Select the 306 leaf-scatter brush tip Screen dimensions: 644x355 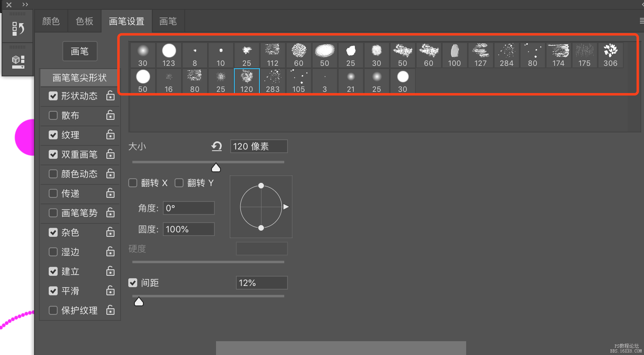tap(611, 55)
